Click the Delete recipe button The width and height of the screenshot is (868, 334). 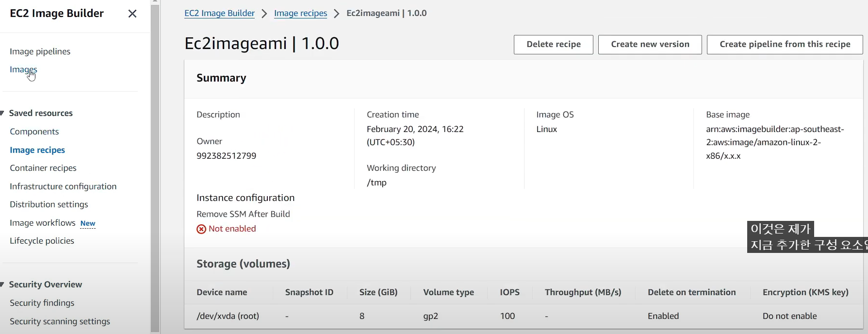point(554,44)
